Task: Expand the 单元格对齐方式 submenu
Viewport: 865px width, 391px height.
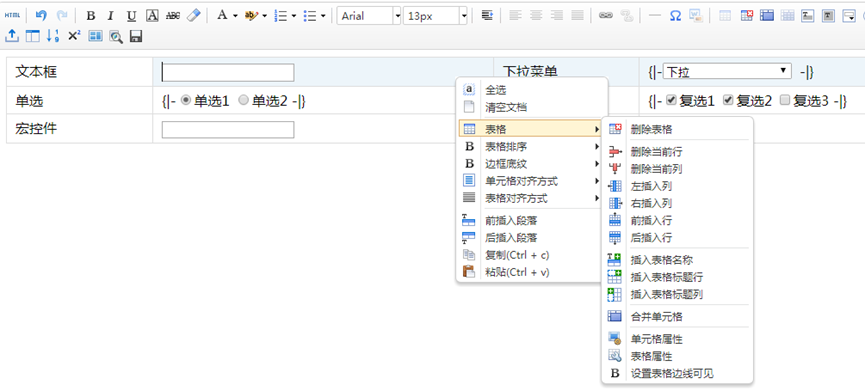Action: coord(530,181)
